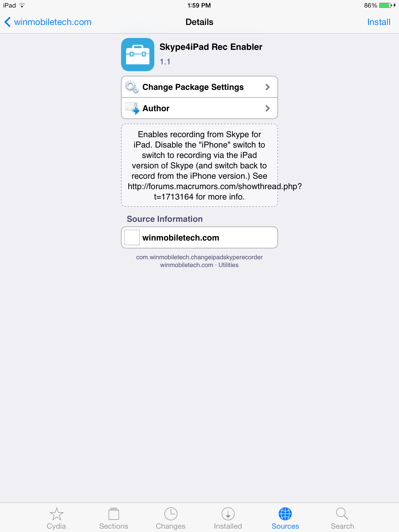This screenshot has width=399, height=532.
Task: Tap the package description text box
Action: tap(199, 165)
